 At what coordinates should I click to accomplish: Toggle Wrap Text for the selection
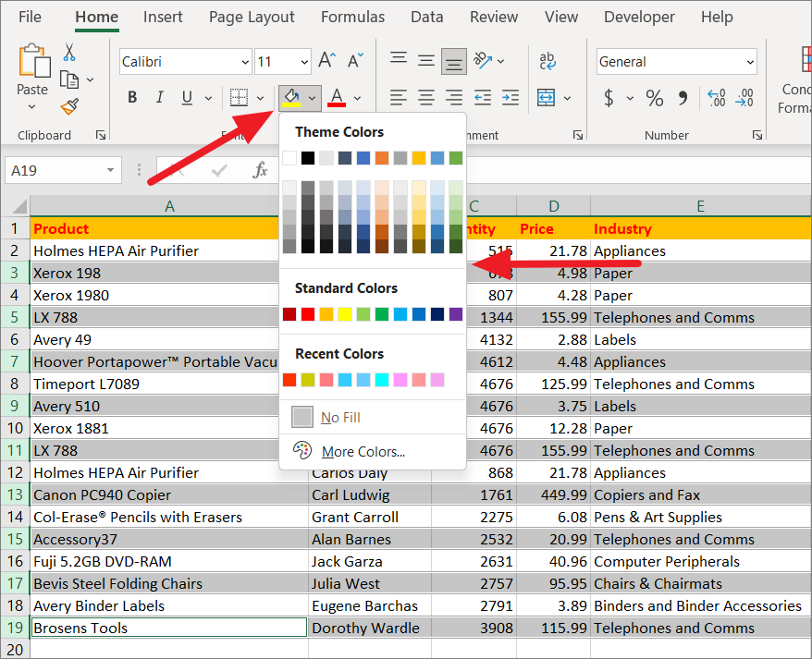[546, 60]
